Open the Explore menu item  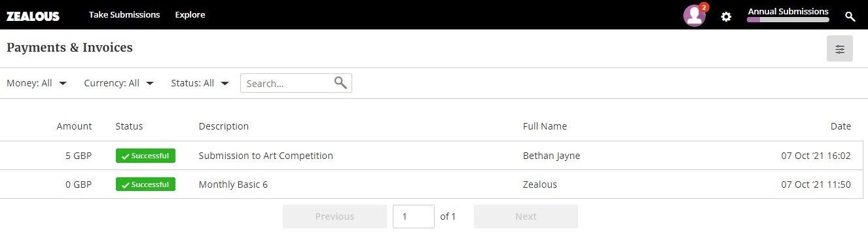190,14
